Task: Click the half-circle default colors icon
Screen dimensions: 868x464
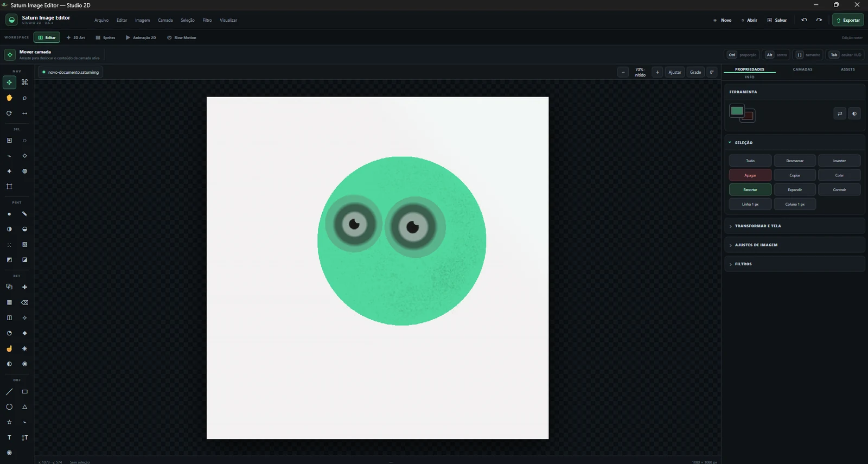Action: (x=854, y=113)
